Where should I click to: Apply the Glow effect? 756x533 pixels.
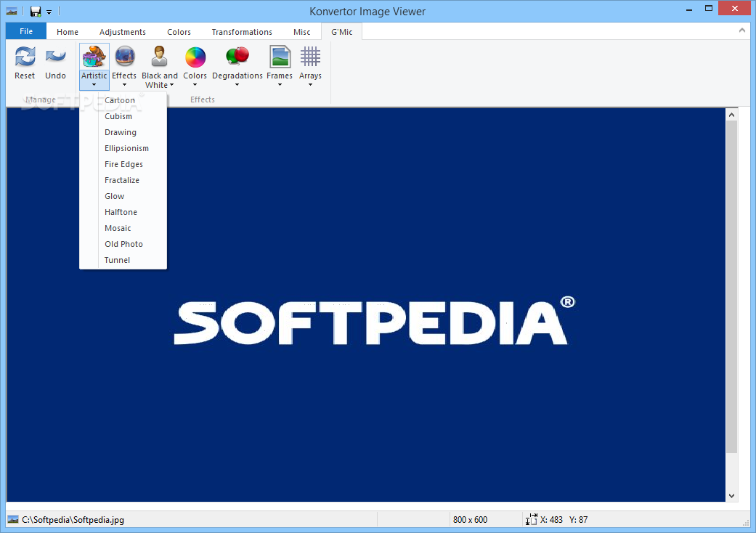click(123, 196)
